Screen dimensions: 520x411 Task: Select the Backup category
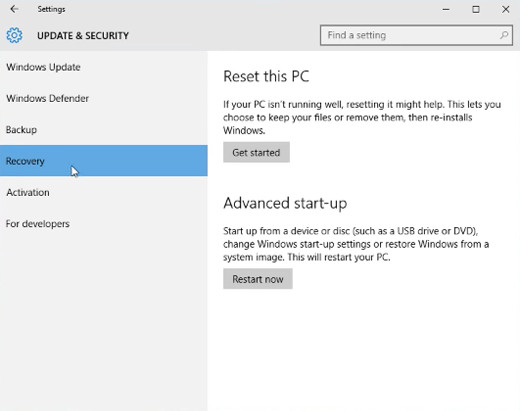104,130
